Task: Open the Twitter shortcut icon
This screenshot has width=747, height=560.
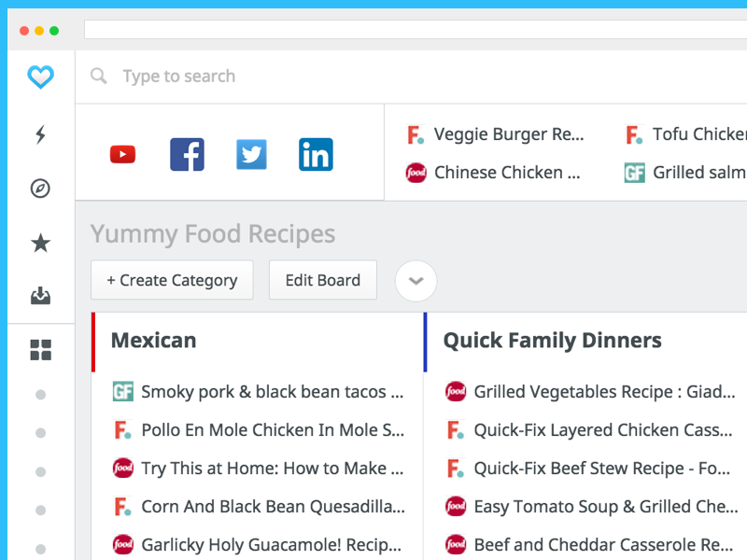Action: pos(251,154)
